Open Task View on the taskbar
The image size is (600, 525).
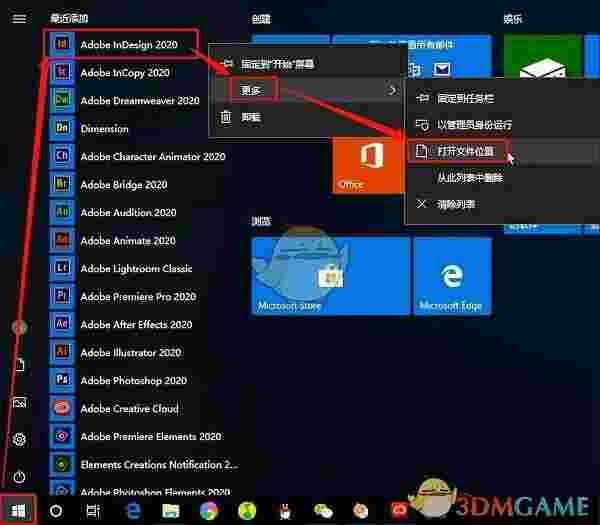coord(93,510)
